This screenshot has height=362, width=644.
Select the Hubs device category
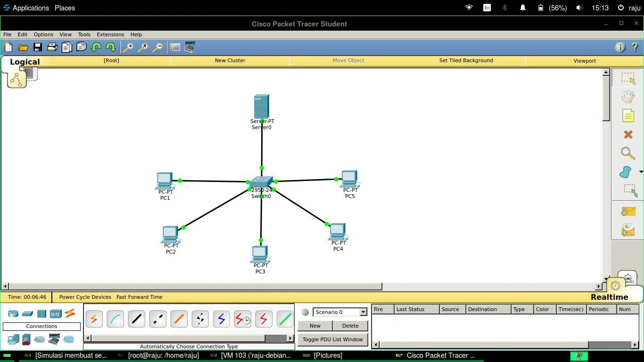click(41, 313)
